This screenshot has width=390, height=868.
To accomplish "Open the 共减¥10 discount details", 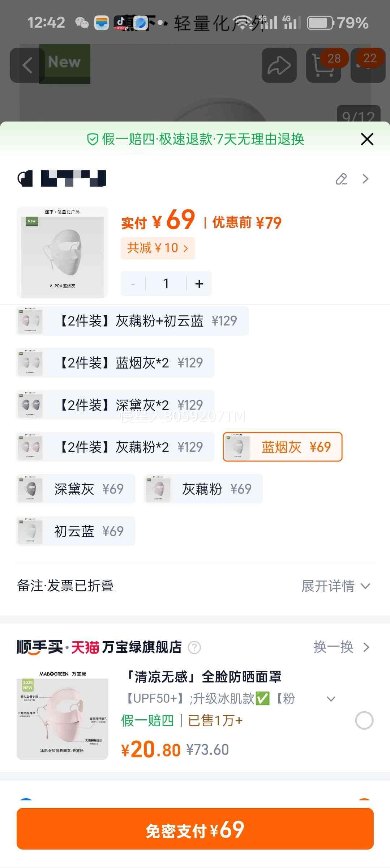I will (x=158, y=248).
